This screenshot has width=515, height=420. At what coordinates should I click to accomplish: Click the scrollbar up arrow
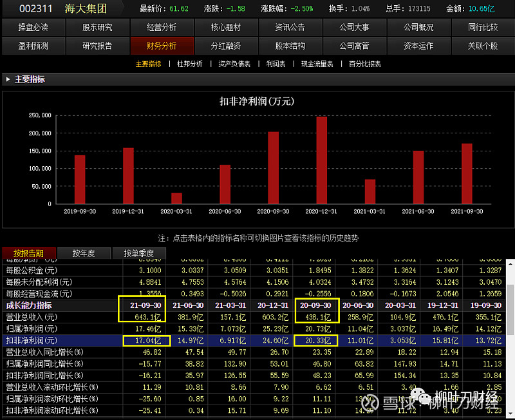point(510,264)
